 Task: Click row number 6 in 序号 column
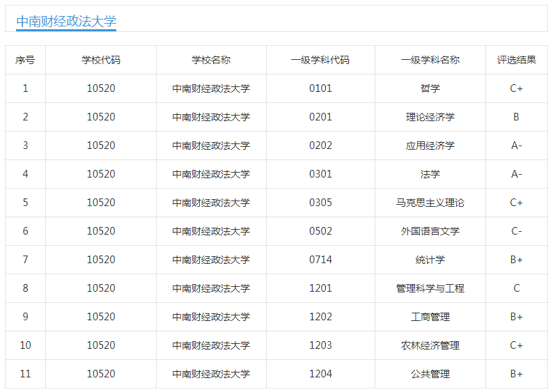pyautogui.click(x=25, y=231)
